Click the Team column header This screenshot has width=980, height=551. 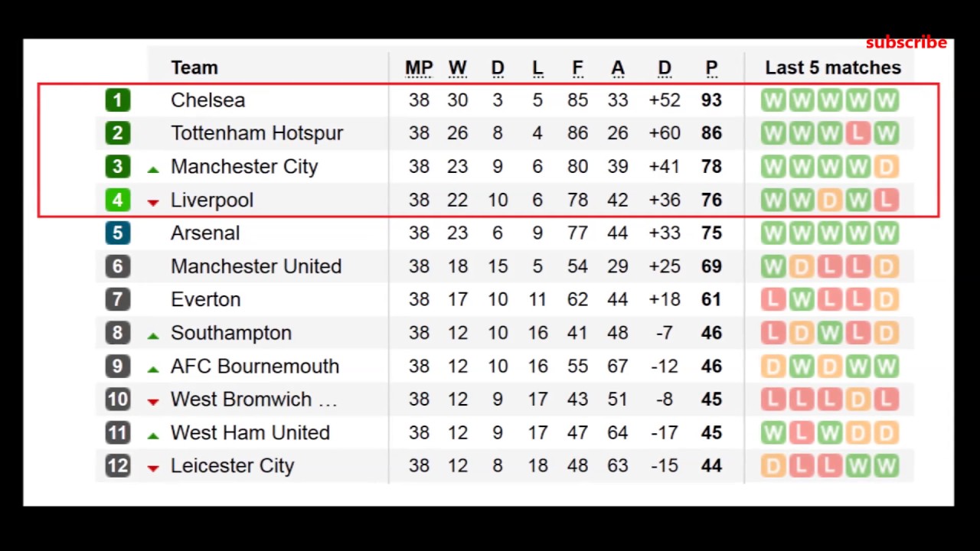coord(194,68)
